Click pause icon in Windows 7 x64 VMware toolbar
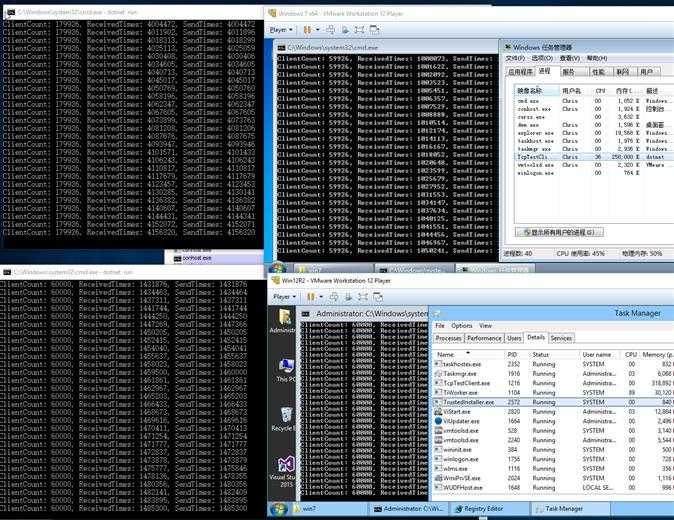Image resolution: width=674 pixels, height=520 pixels. click(307, 30)
